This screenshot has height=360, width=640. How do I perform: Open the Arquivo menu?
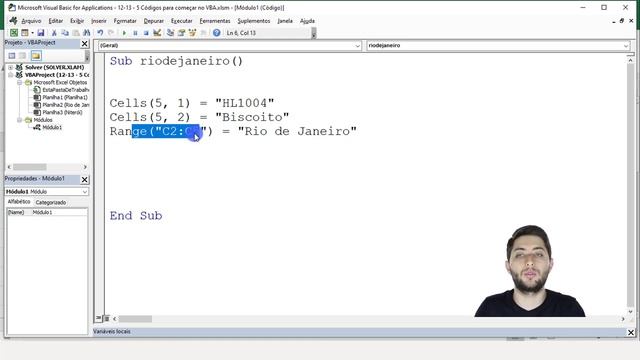click(31, 21)
